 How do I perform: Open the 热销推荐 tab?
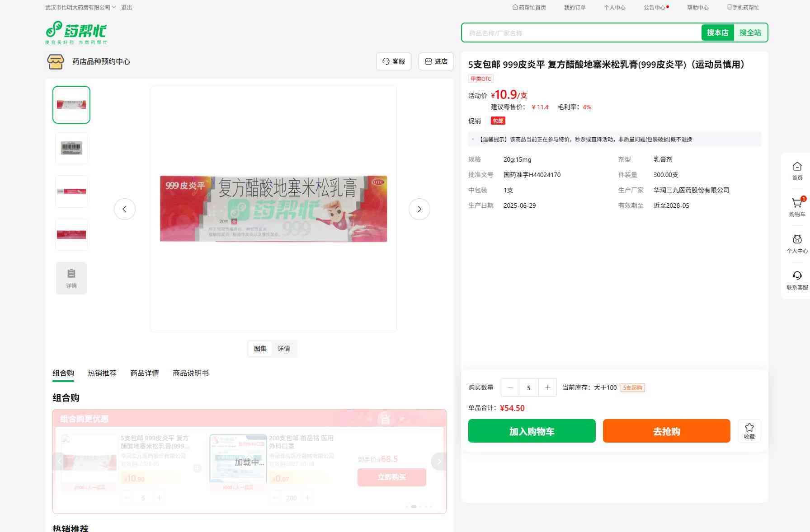(x=102, y=373)
